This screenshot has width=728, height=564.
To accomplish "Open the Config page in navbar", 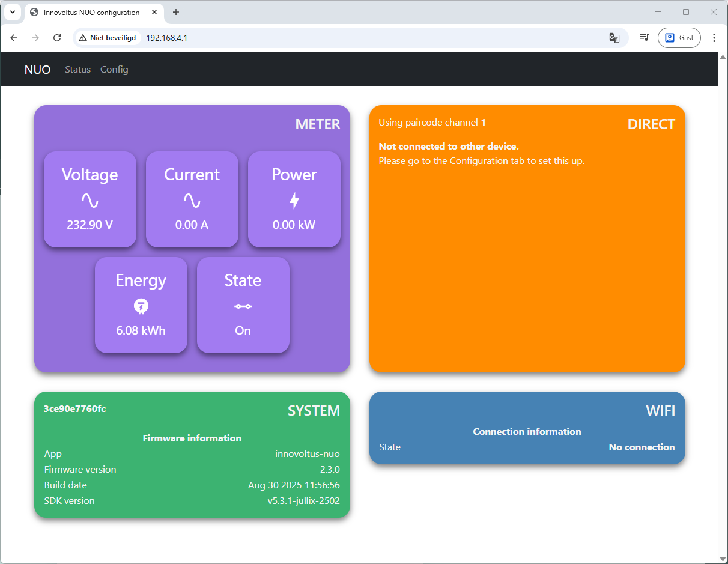I will click(x=114, y=70).
